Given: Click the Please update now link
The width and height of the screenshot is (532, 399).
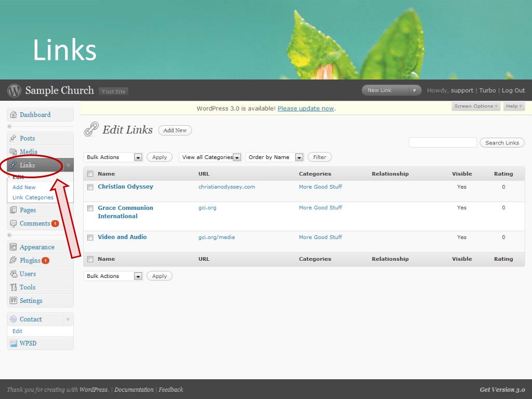Looking at the screenshot, I should click(x=305, y=109).
